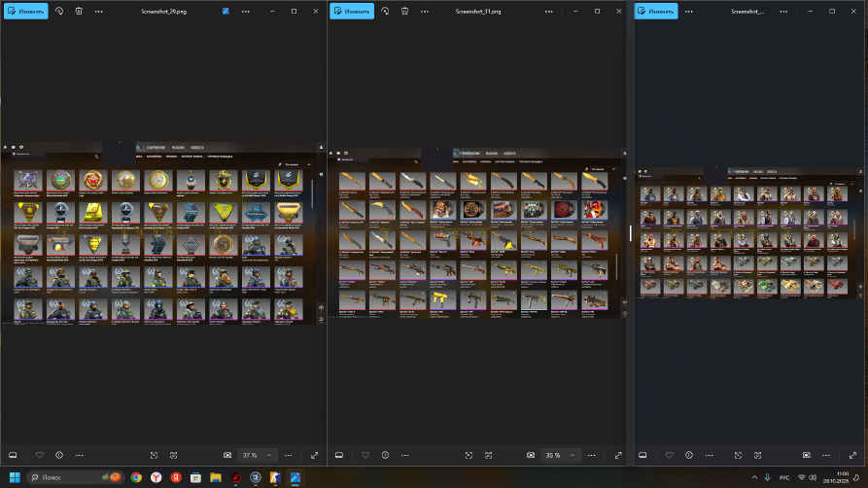Fit image to window in Screenshot_29.png viewer
The height and width of the screenshot is (488, 868).
[x=154, y=455]
